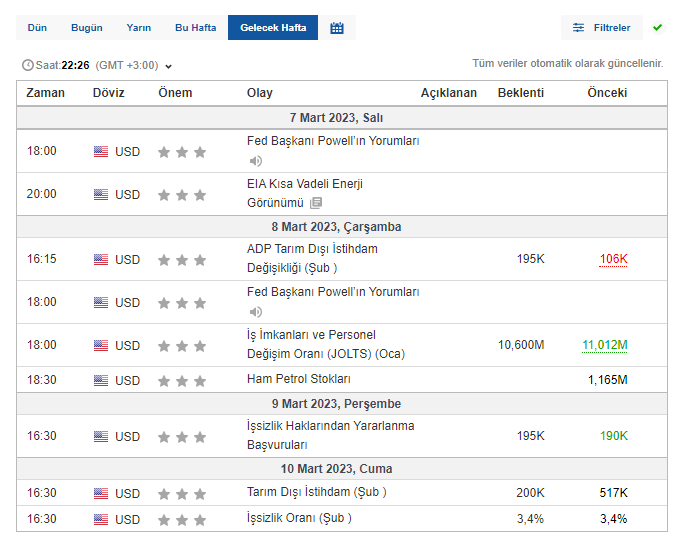Select the Bu Hafta tab
Viewport: 677px width, 547px height.
[194, 28]
